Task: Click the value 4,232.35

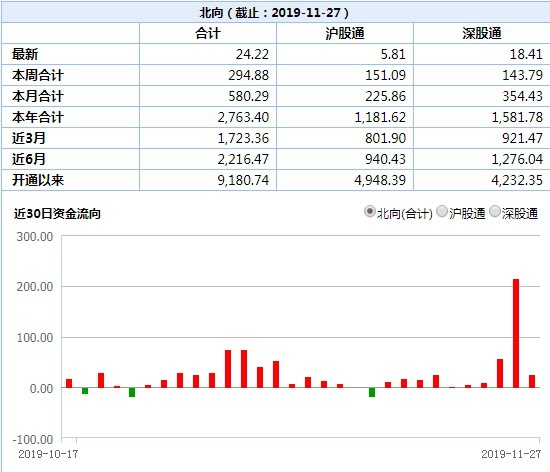Action: click(x=517, y=180)
